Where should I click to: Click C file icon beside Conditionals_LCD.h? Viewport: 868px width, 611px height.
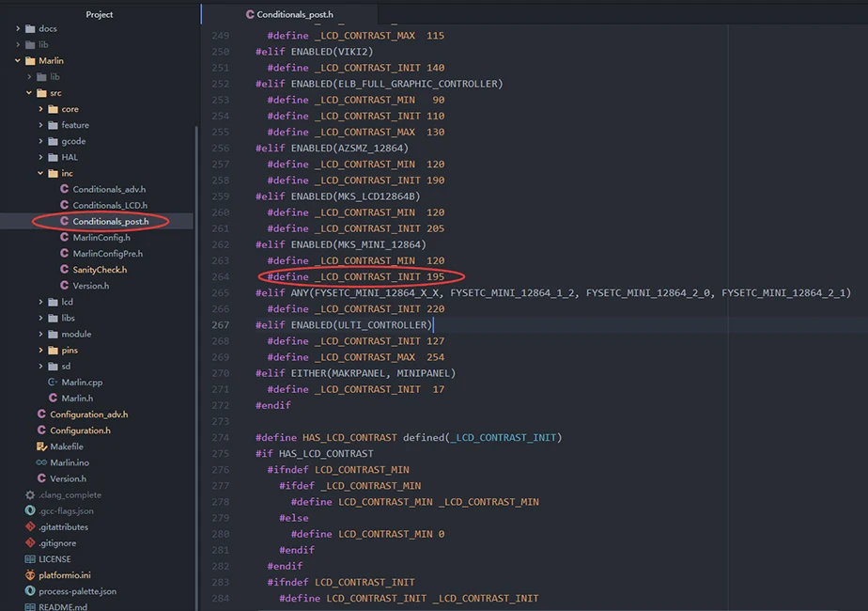(64, 205)
